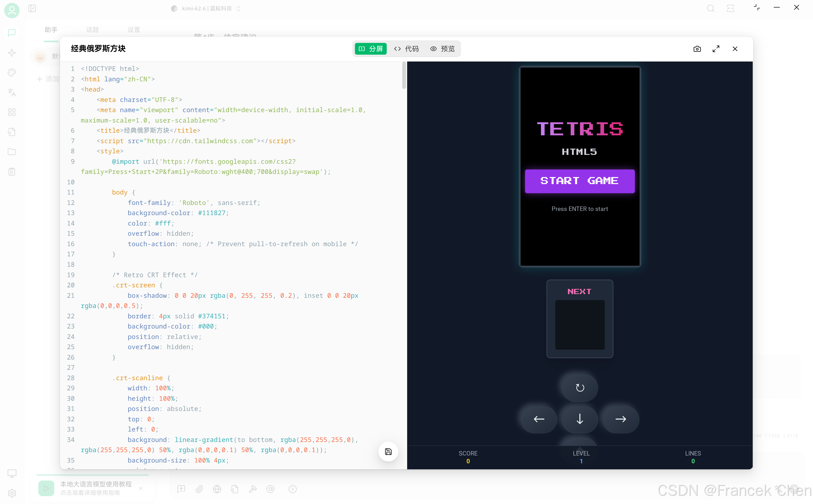Click the <title> 经典俄罗斯方块 code line
813x504 pixels.
pyautogui.click(x=148, y=130)
